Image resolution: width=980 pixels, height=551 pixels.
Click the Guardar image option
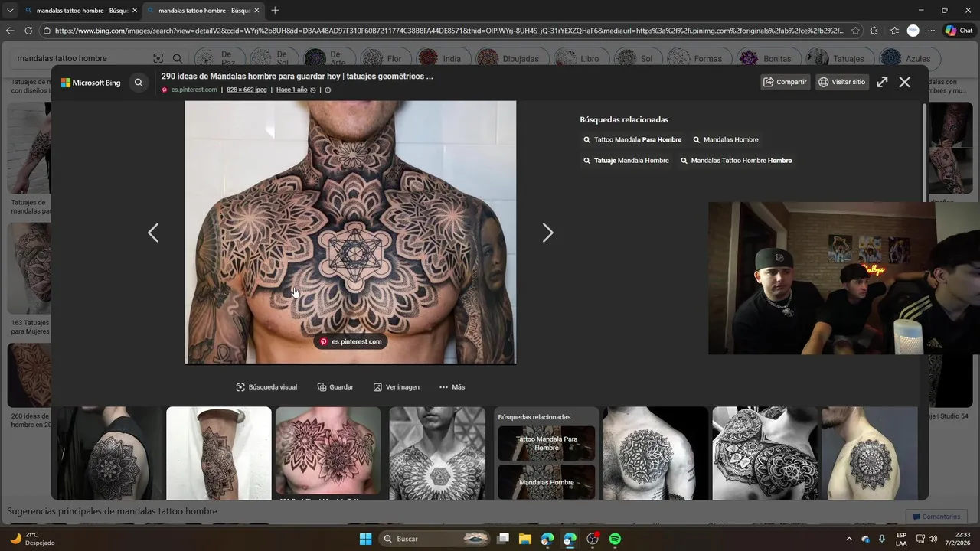[335, 387]
